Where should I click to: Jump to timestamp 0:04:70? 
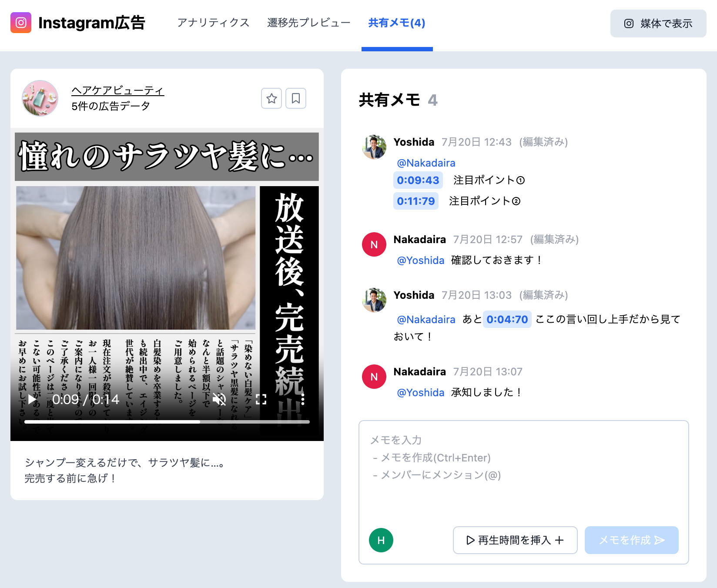[x=507, y=319]
